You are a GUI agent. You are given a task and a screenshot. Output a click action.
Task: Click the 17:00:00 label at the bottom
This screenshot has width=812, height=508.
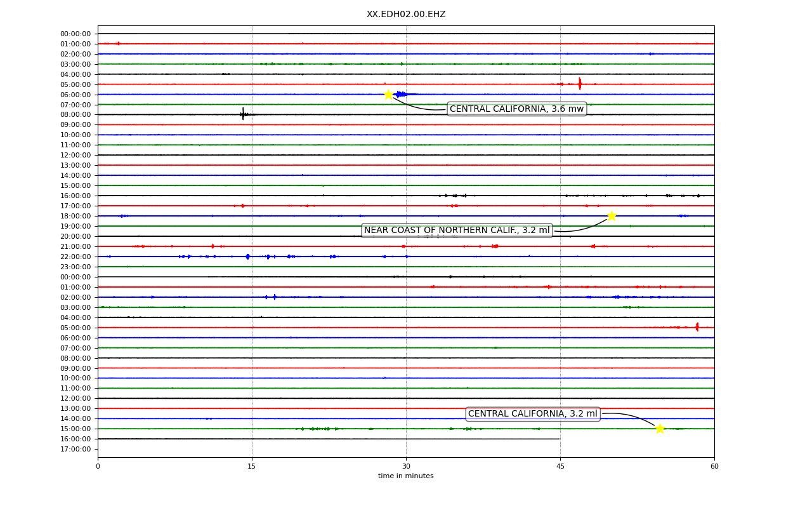pos(75,449)
